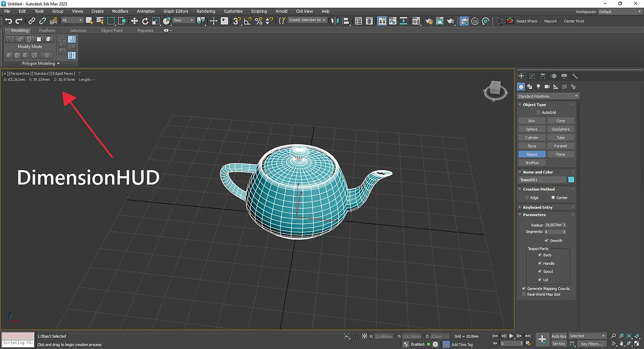Switch to the Object Paint ribbon tab
Image resolution: width=644 pixels, height=349 pixels.
coord(112,30)
